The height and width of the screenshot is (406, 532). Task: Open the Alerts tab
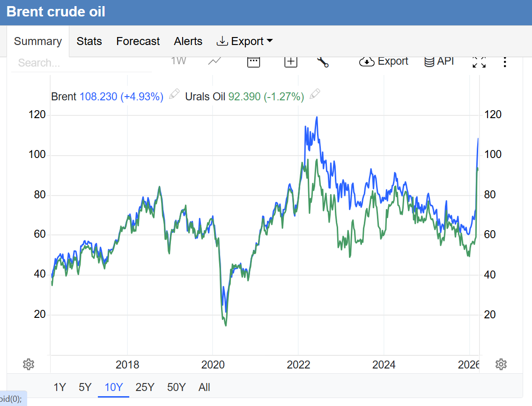pyautogui.click(x=188, y=41)
